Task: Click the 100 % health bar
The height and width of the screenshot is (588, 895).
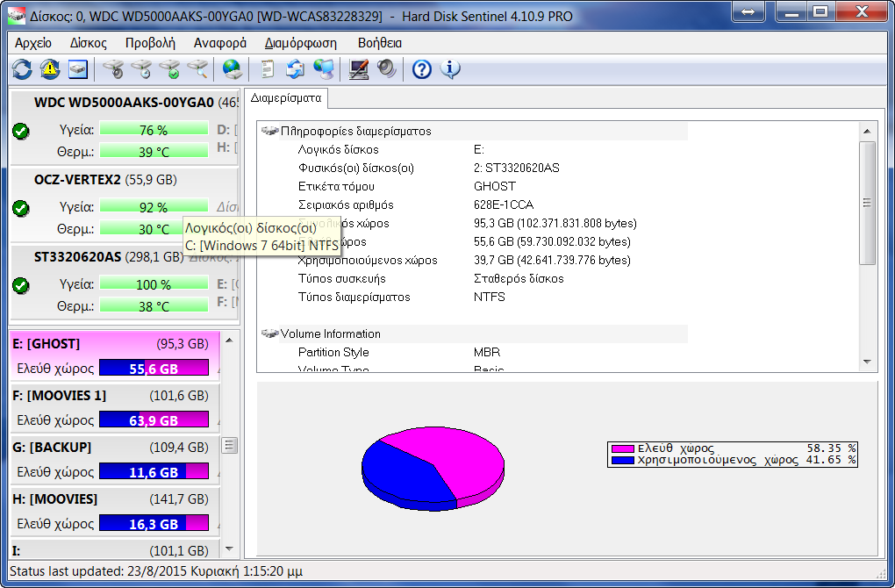Action: tap(154, 283)
